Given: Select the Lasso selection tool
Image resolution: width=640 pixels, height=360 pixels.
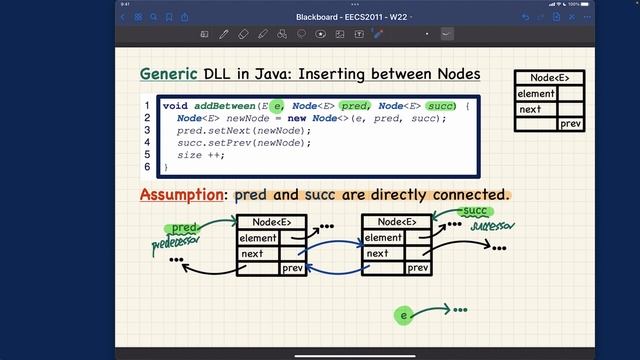Looking at the screenshot, I should coord(301,34).
